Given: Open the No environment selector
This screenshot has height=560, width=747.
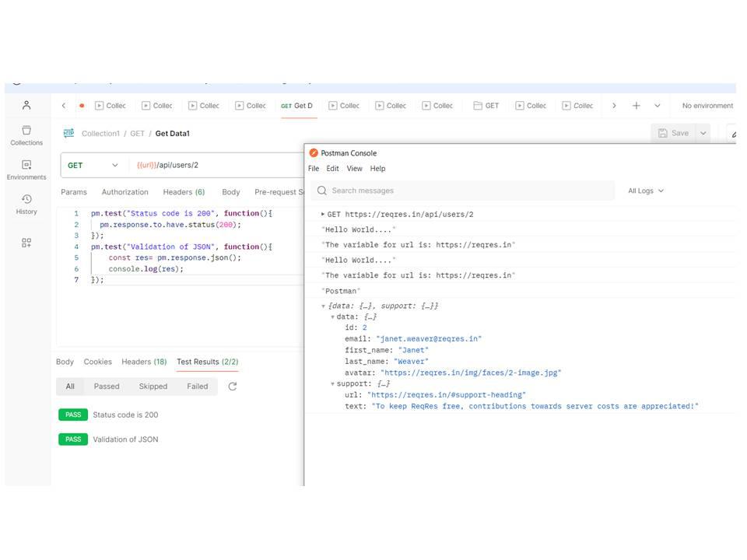Looking at the screenshot, I should (707, 106).
